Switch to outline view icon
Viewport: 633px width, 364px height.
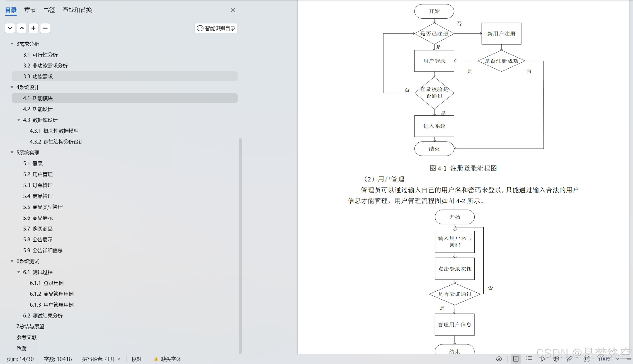point(529,359)
